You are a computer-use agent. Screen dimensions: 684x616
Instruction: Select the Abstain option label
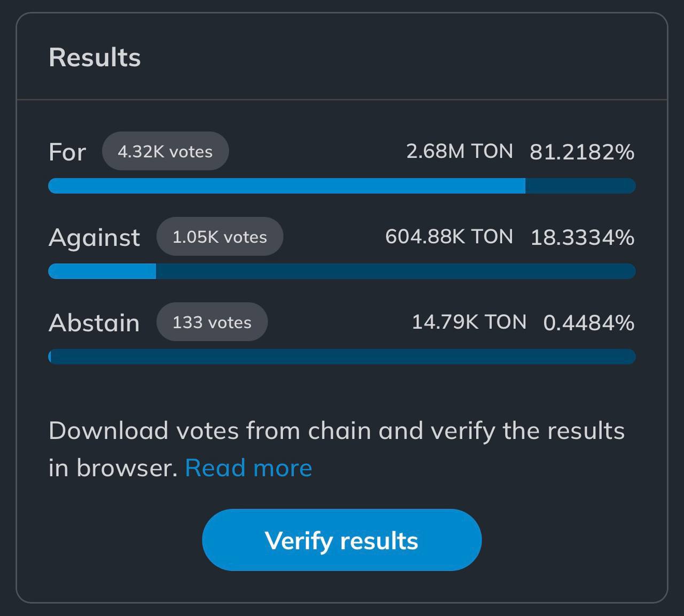click(94, 323)
